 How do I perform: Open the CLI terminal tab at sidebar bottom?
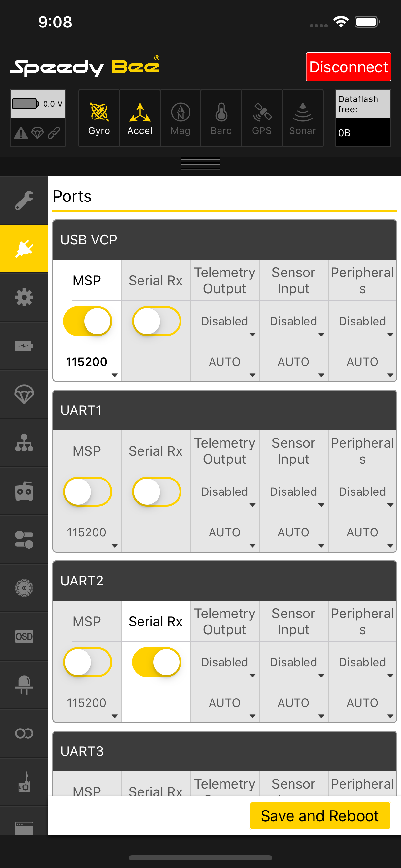coord(24,829)
